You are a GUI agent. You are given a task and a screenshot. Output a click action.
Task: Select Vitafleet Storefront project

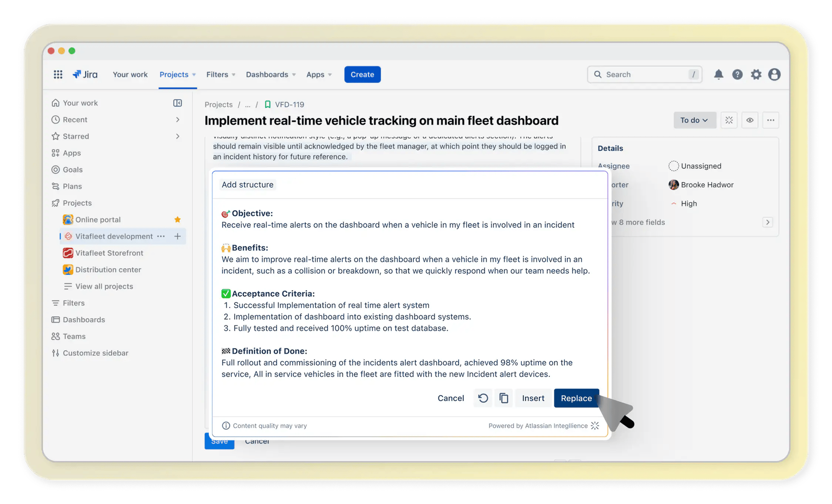pyautogui.click(x=109, y=253)
